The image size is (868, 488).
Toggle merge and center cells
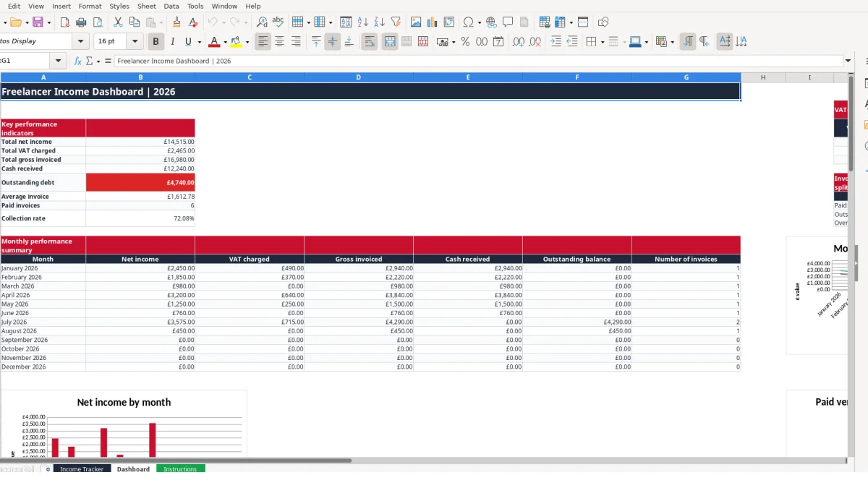[390, 42]
